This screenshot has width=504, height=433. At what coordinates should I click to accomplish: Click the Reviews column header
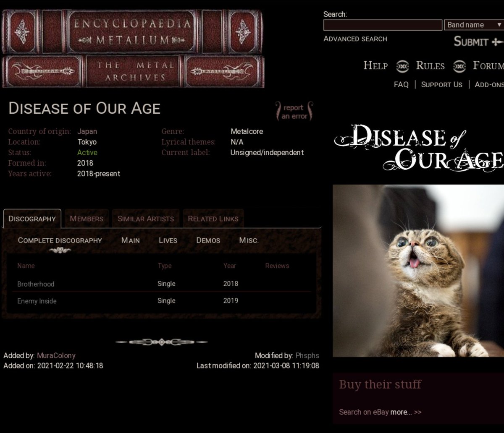277,266
